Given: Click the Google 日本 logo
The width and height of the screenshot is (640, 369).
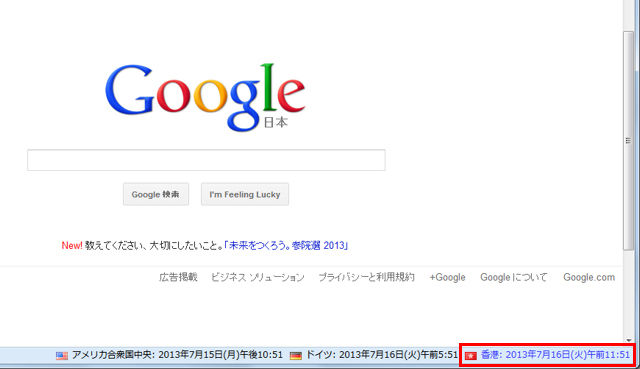Looking at the screenshot, I should (x=205, y=97).
